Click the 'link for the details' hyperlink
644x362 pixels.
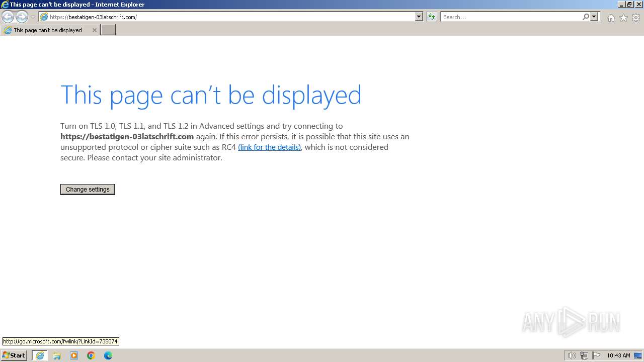(270, 147)
